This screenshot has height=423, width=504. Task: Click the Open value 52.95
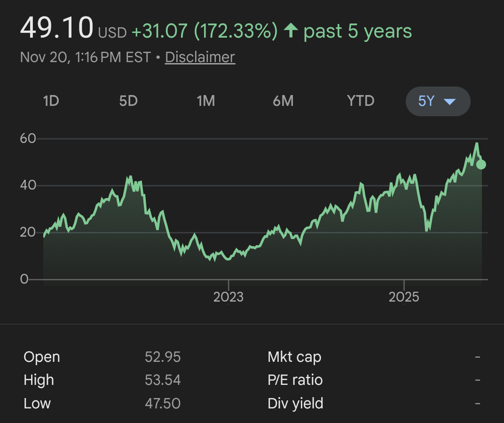(163, 357)
